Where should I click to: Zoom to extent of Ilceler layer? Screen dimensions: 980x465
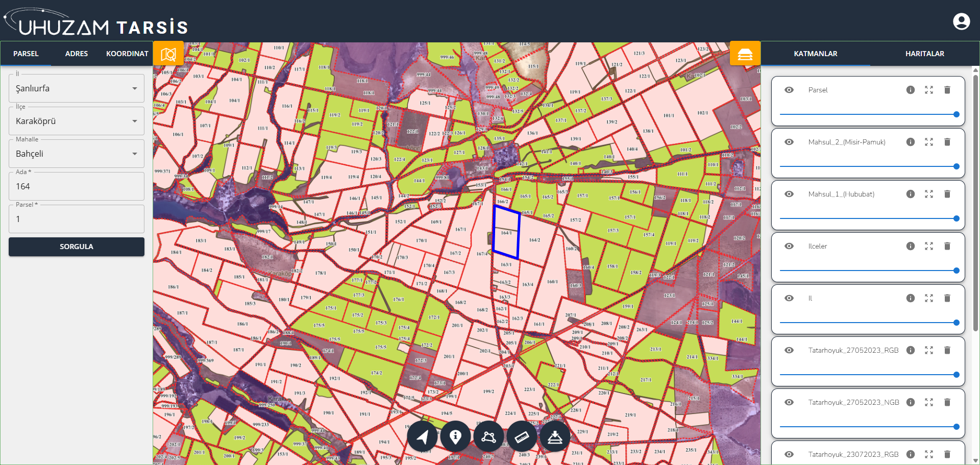(929, 246)
